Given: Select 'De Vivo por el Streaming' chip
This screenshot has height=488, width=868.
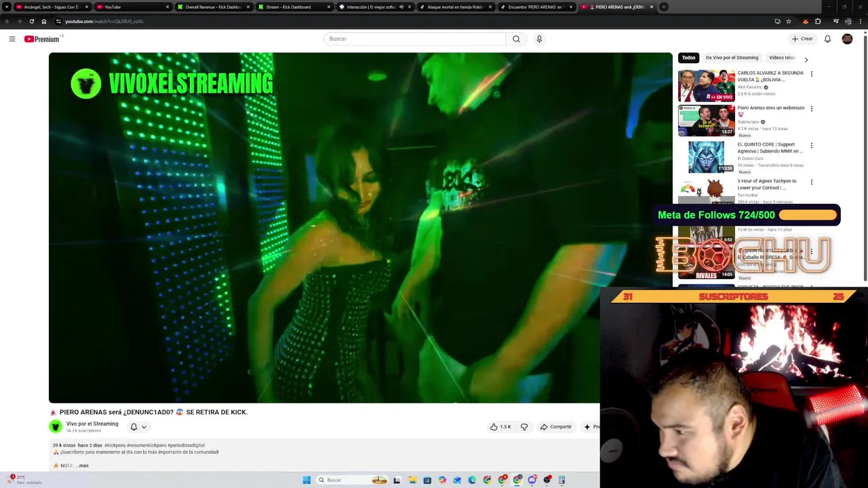Looking at the screenshot, I should tap(732, 58).
